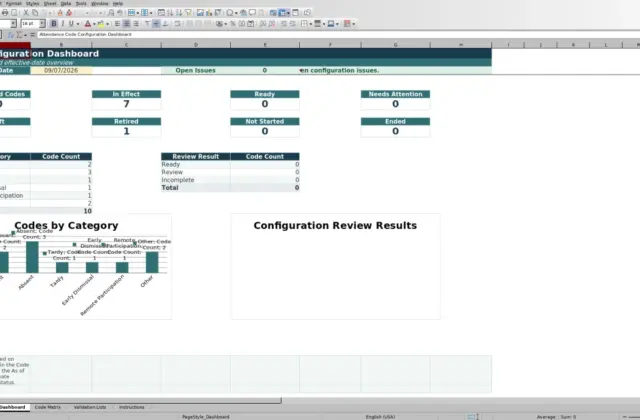Click the Insert Hyperlink icon
Viewport: 640px width, 420px height.
coord(243,13)
